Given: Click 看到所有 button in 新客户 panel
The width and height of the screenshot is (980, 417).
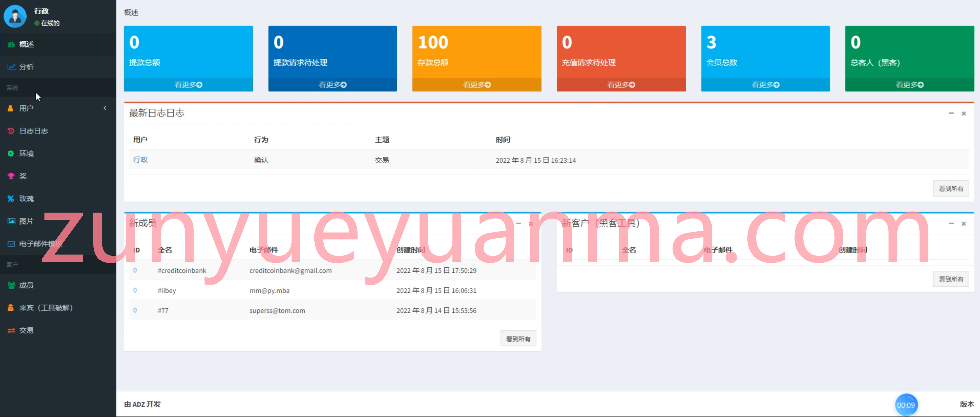Looking at the screenshot, I should click(951, 279).
